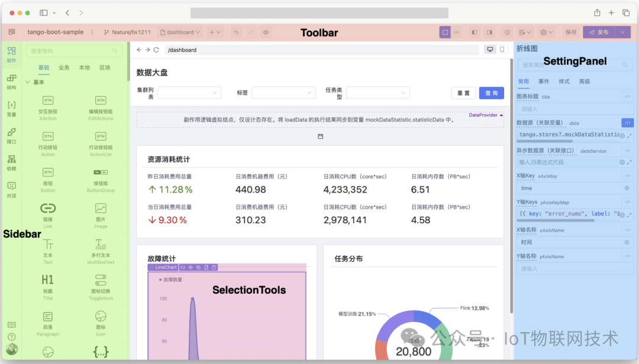Select the Button 按钮 component
This screenshot has height=364, width=639.
click(48, 180)
